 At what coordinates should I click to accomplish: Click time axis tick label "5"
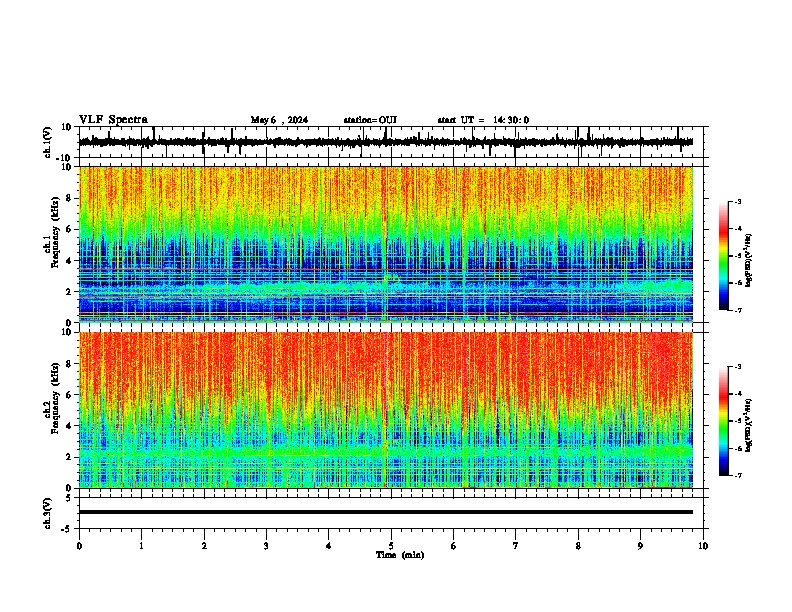pyautogui.click(x=391, y=546)
